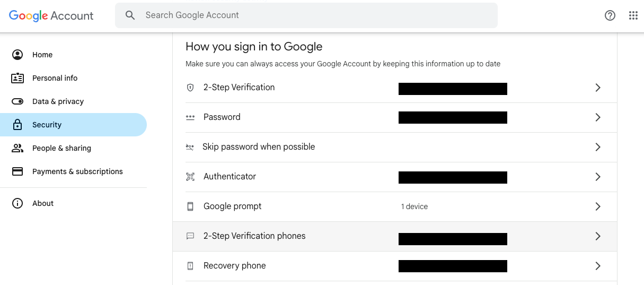Screen dimensions: 644x285
Task: Click the Authenticator QR code icon
Action: tap(190, 177)
